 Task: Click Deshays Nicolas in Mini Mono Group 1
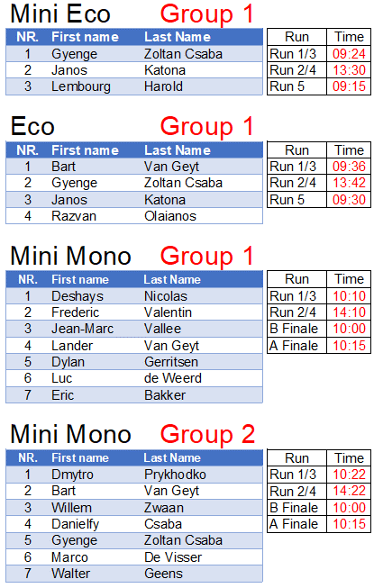[x=134, y=296]
